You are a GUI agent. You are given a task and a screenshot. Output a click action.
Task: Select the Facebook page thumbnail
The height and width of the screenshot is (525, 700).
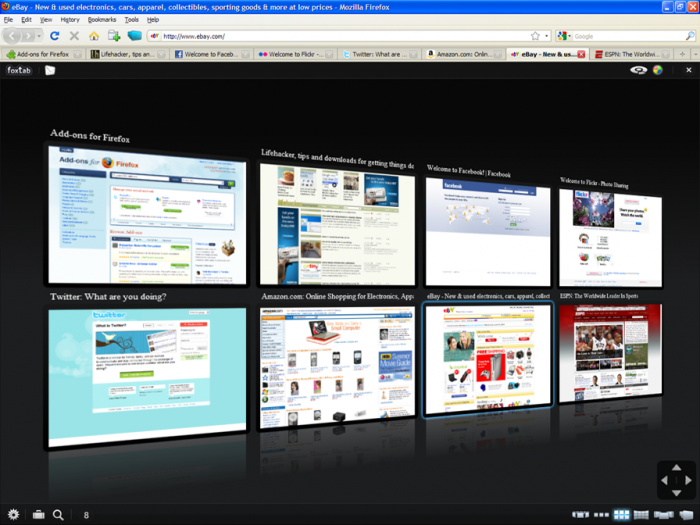[488, 232]
